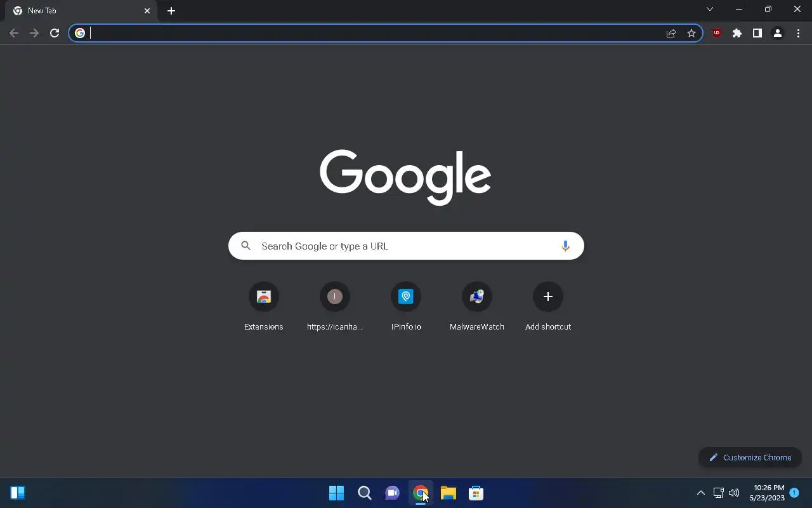Viewport: 812px width, 508px height.
Task: Click the Customize Chrome button
Action: [750, 457]
